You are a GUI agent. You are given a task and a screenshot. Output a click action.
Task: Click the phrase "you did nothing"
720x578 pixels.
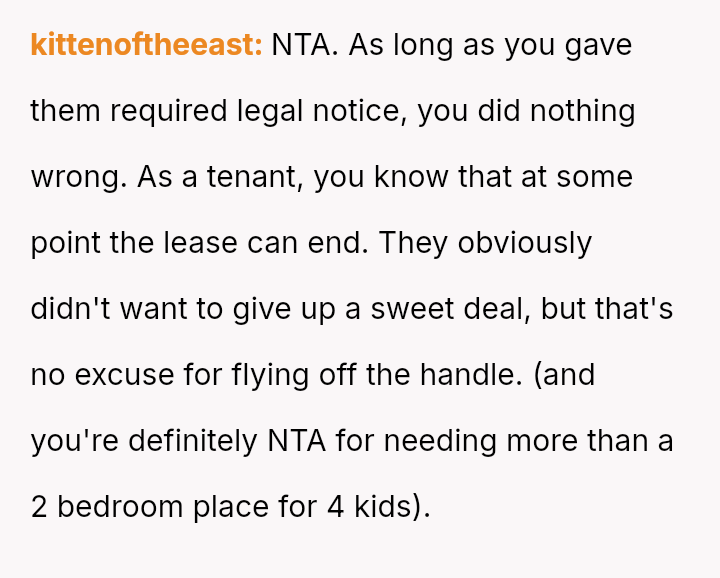(526, 111)
